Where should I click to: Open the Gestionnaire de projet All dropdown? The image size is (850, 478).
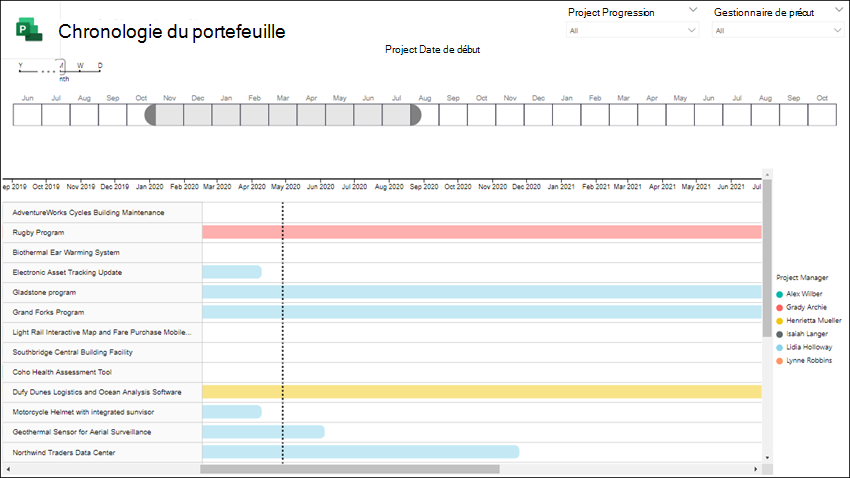[x=778, y=30]
